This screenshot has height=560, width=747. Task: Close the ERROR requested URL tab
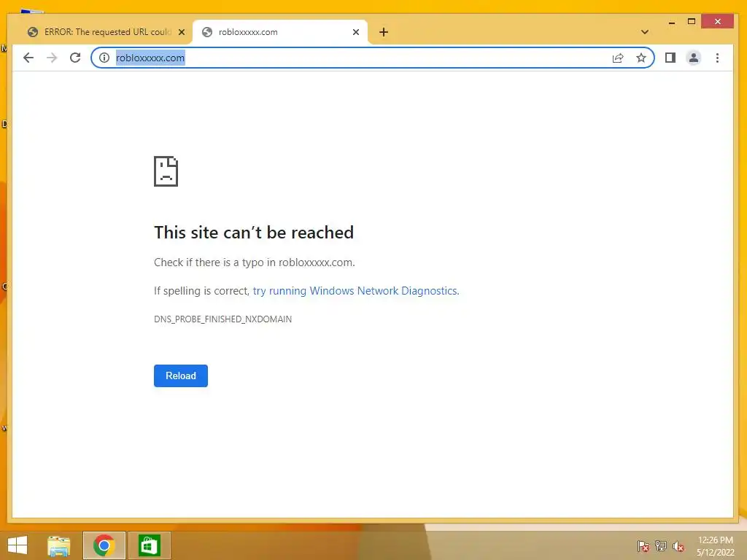click(182, 32)
